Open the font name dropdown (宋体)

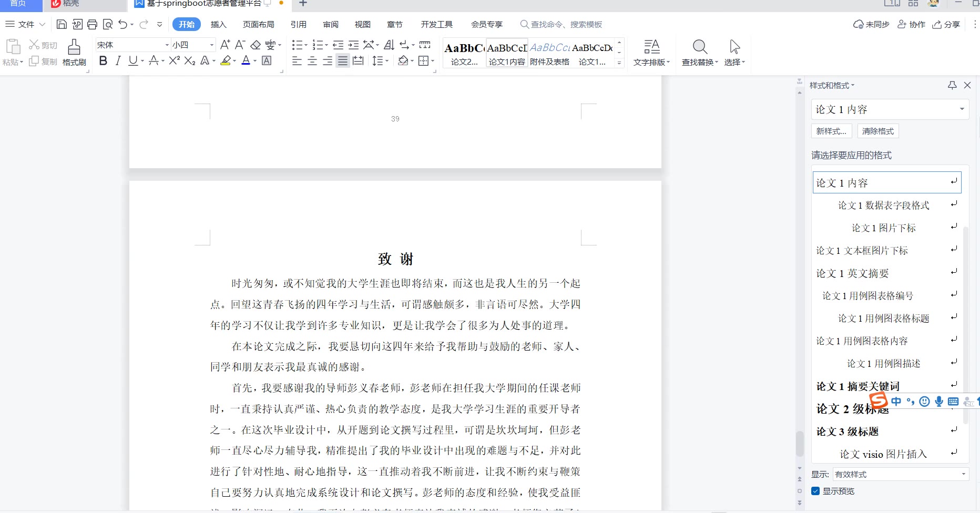pos(167,45)
